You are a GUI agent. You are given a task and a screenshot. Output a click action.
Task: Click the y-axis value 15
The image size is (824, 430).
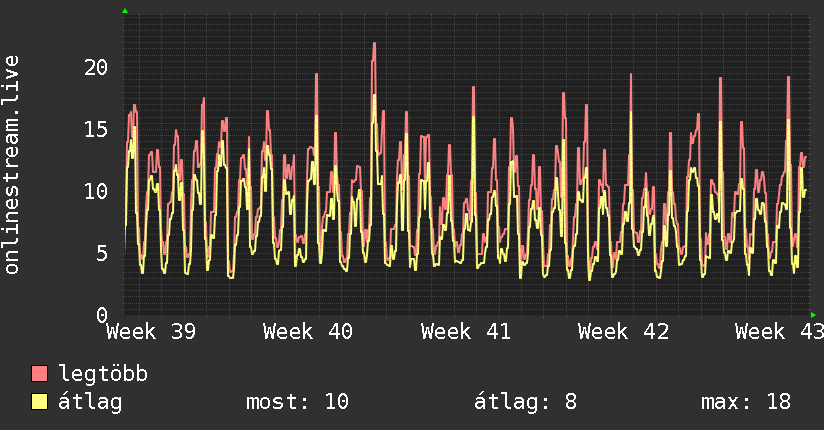tap(96, 129)
